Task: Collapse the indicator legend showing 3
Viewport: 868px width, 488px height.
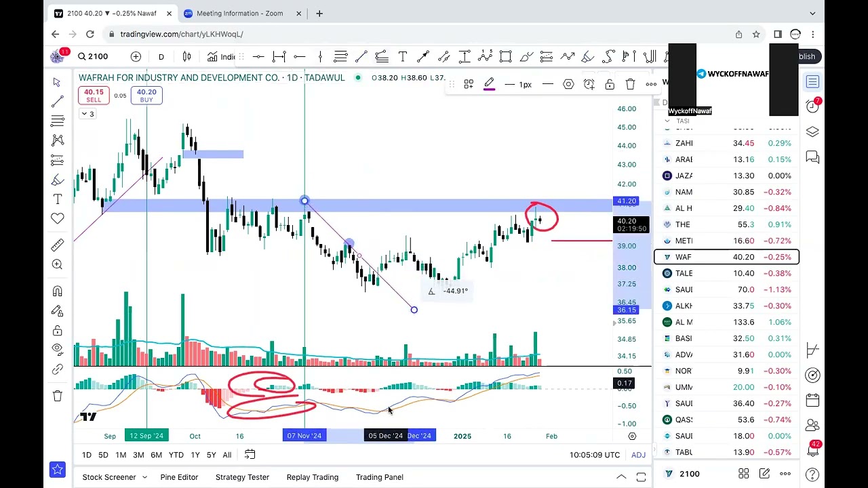Action: tap(88, 114)
